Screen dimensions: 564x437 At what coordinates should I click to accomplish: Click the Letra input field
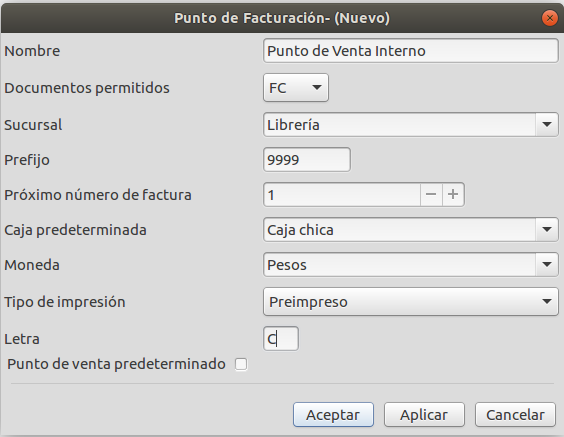pos(281,338)
